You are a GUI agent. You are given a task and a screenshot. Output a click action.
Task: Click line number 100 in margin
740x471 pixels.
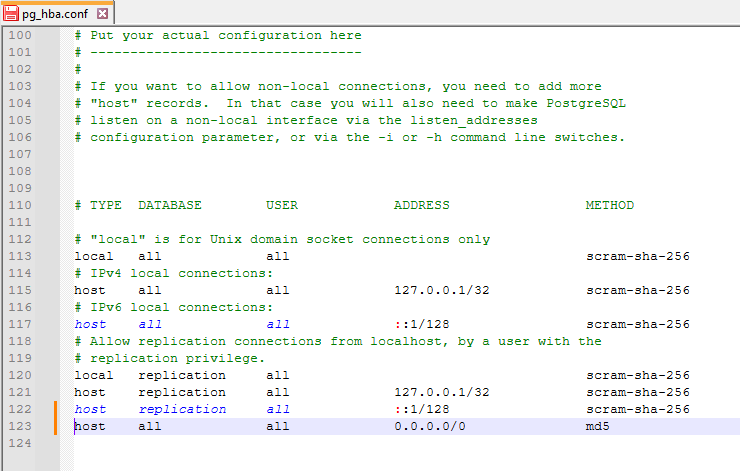(x=20, y=35)
